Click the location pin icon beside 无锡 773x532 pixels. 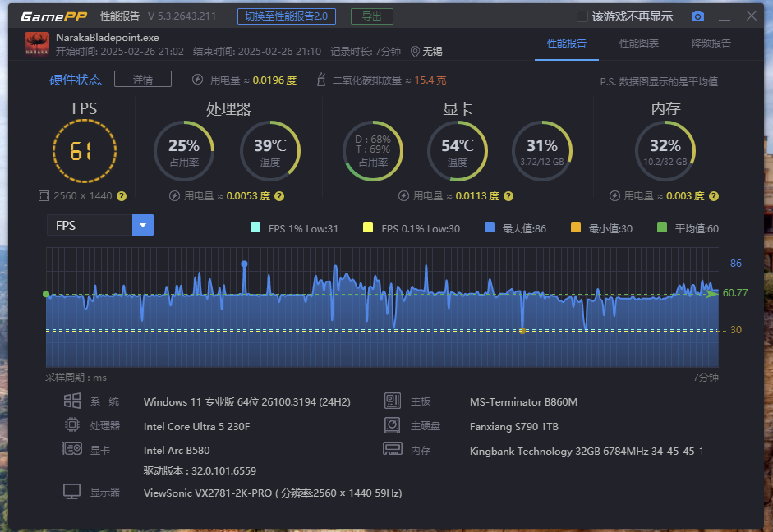click(415, 52)
